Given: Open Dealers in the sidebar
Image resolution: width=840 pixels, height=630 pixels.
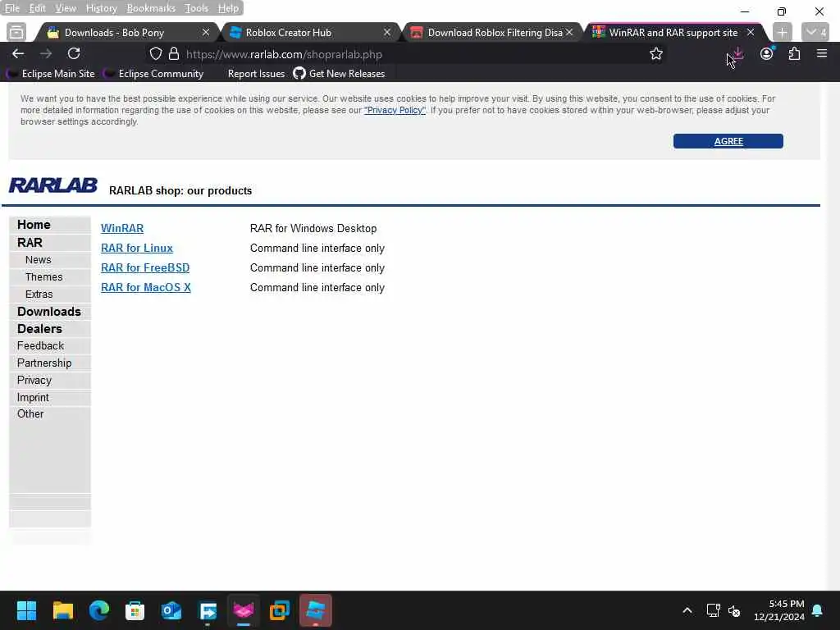Looking at the screenshot, I should (x=39, y=329).
